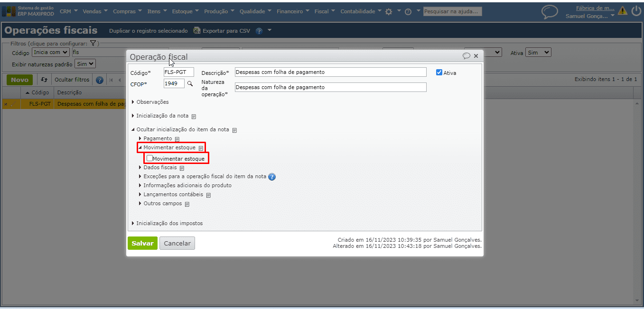
Task: Expand the Pagamento section
Action: click(155, 138)
